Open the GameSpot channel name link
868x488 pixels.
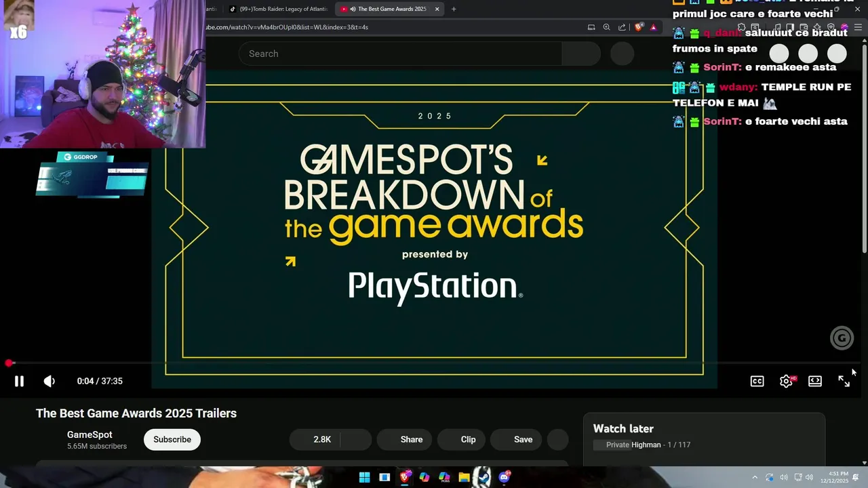90,434
